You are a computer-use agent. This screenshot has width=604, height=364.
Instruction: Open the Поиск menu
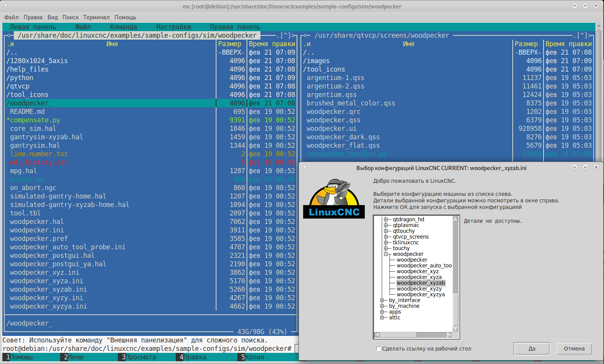[70, 17]
